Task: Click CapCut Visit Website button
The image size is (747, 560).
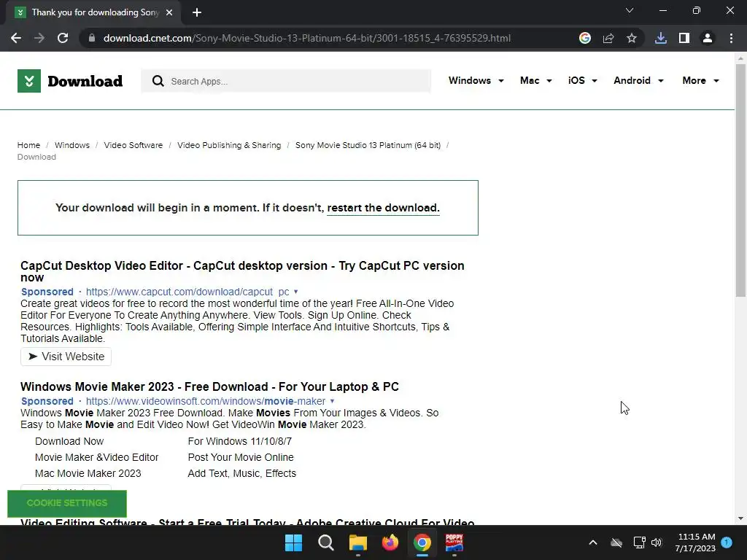Action: tap(66, 357)
